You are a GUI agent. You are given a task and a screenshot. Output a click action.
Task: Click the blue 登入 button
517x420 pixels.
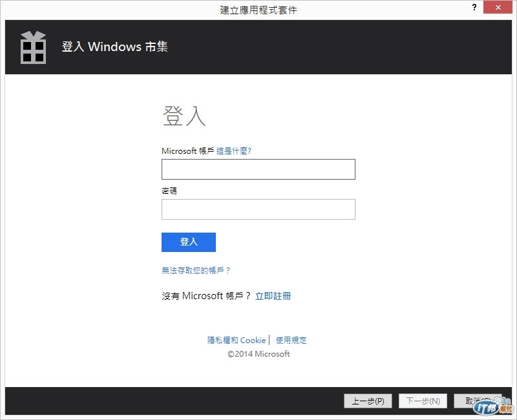(x=189, y=242)
